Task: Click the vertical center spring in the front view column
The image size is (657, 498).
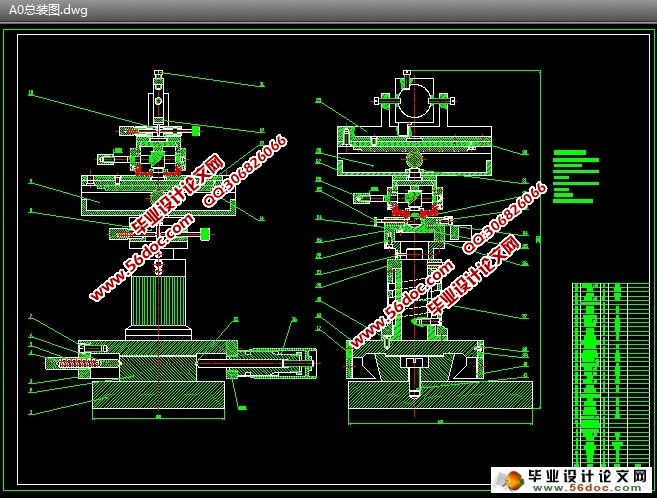Action: point(414,293)
